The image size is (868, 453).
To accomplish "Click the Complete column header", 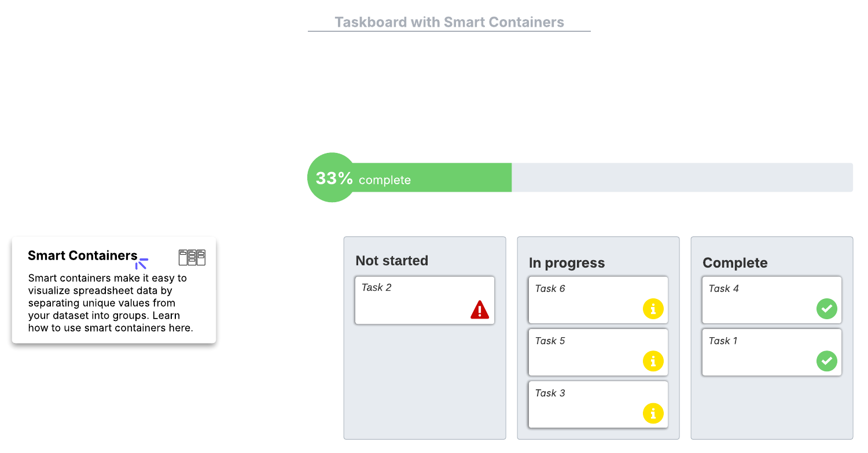I will (x=735, y=263).
